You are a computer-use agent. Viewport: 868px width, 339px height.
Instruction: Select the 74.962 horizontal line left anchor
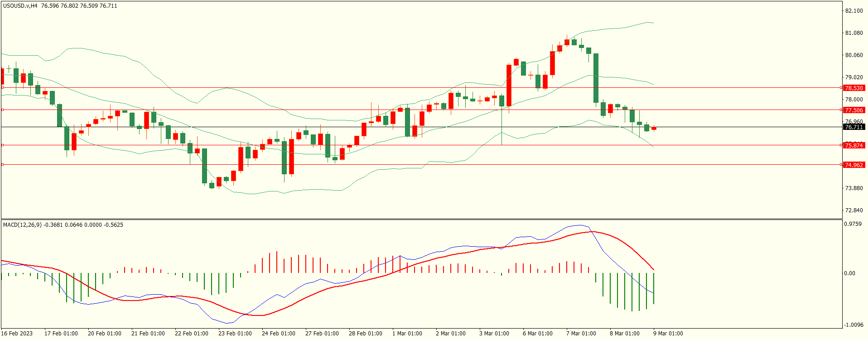[3, 165]
